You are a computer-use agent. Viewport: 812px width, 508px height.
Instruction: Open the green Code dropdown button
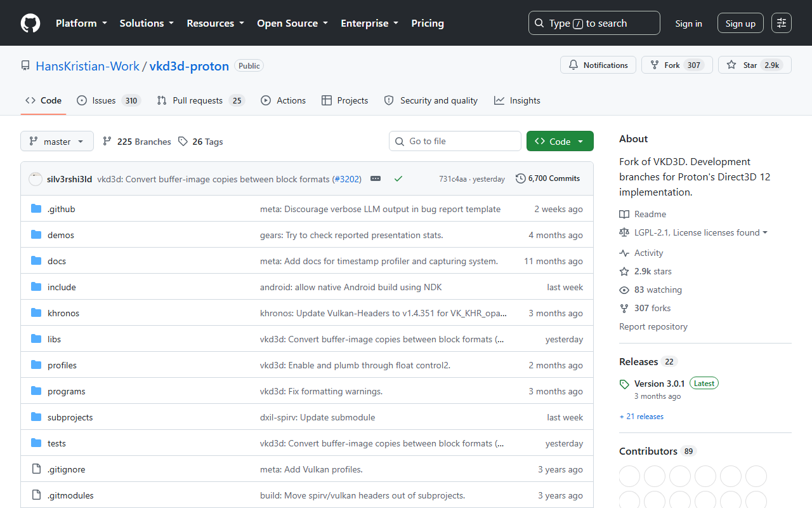(x=560, y=141)
